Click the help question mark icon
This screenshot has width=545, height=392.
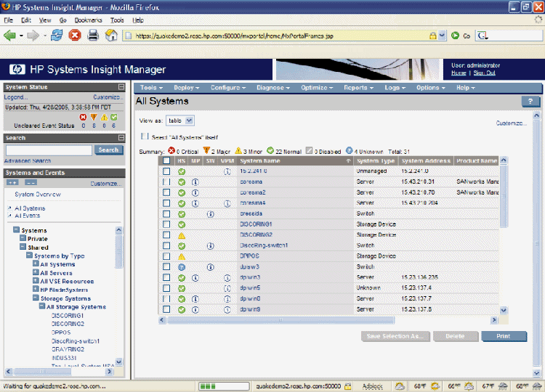coord(530,102)
